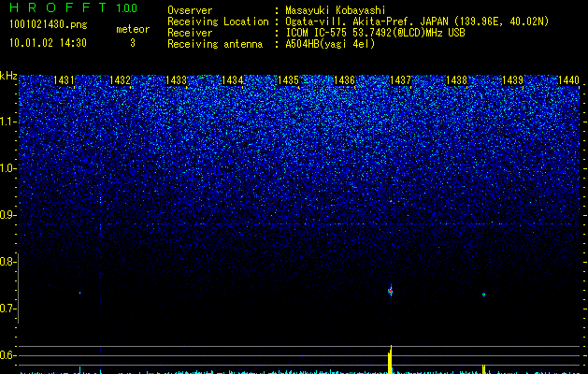Click the 0.8 frequency axis label
The image size is (588, 374).
click(x=7, y=262)
